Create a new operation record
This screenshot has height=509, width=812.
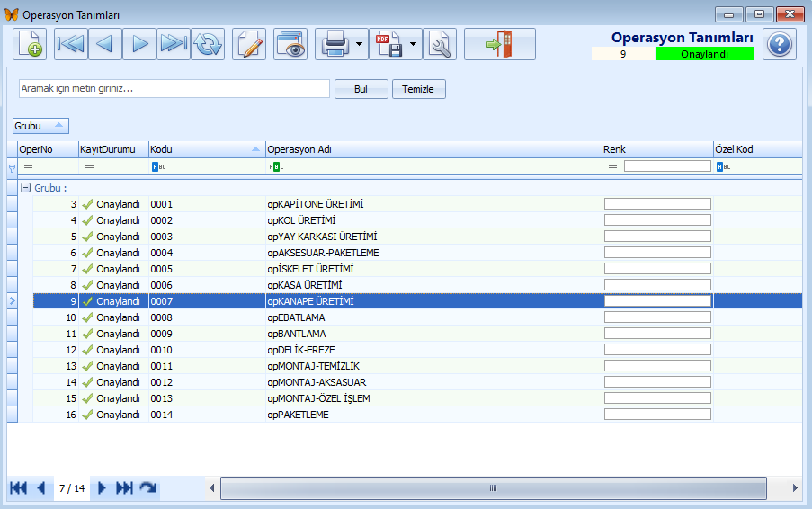click(x=30, y=44)
